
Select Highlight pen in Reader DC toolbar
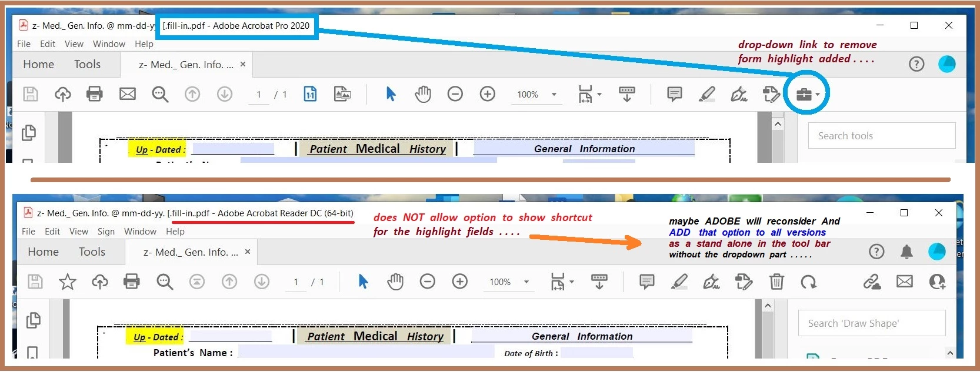[x=679, y=282]
